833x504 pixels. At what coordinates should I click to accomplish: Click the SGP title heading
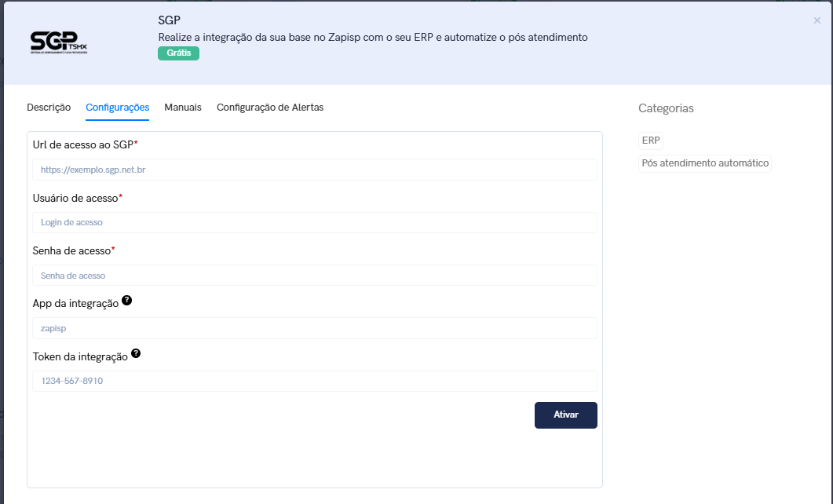pos(170,20)
